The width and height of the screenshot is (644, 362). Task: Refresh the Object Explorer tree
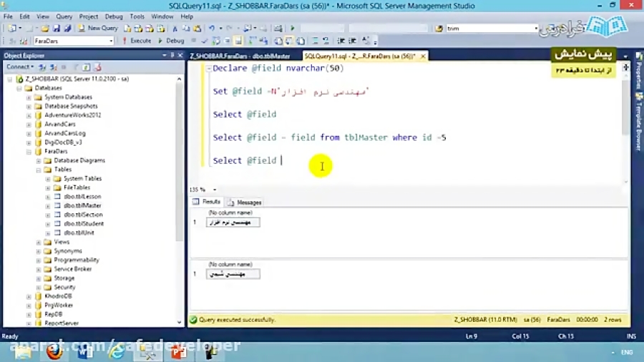pyautogui.click(x=87, y=67)
